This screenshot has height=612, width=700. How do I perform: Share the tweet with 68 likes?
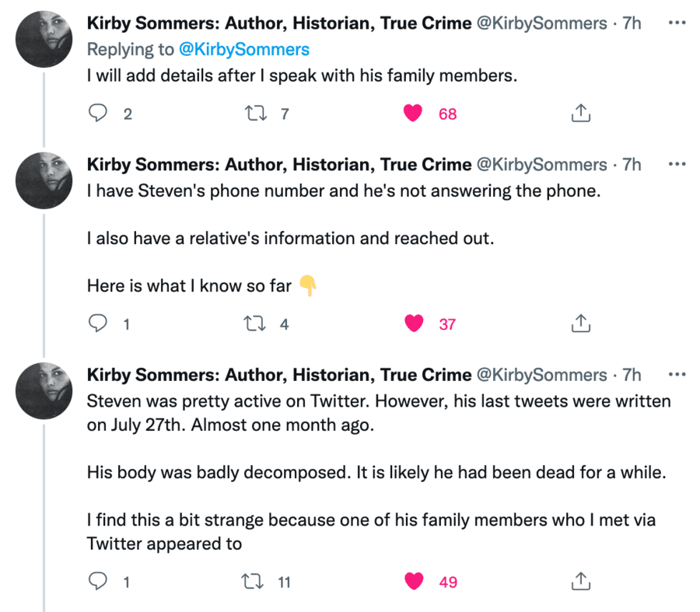click(580, 114)
